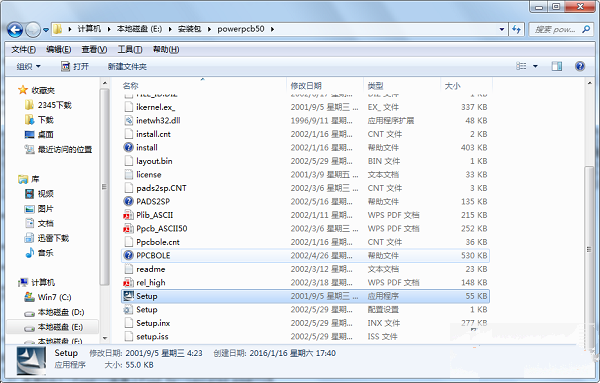This screenshot has width=600, height=383.
Task: Click 安装包 in the address breadcrumb
Action: 189,29
